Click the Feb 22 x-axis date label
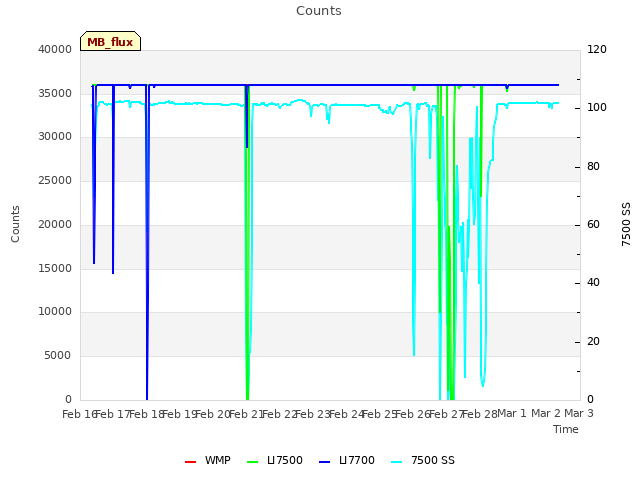The width and height of the screenshot is (640, 480). [x=280, y=414]
